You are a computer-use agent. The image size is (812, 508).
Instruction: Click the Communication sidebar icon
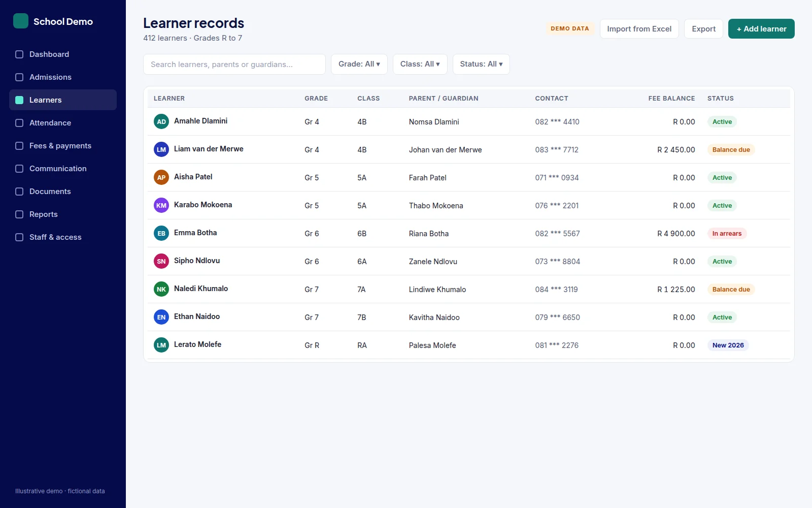[19, 169]
